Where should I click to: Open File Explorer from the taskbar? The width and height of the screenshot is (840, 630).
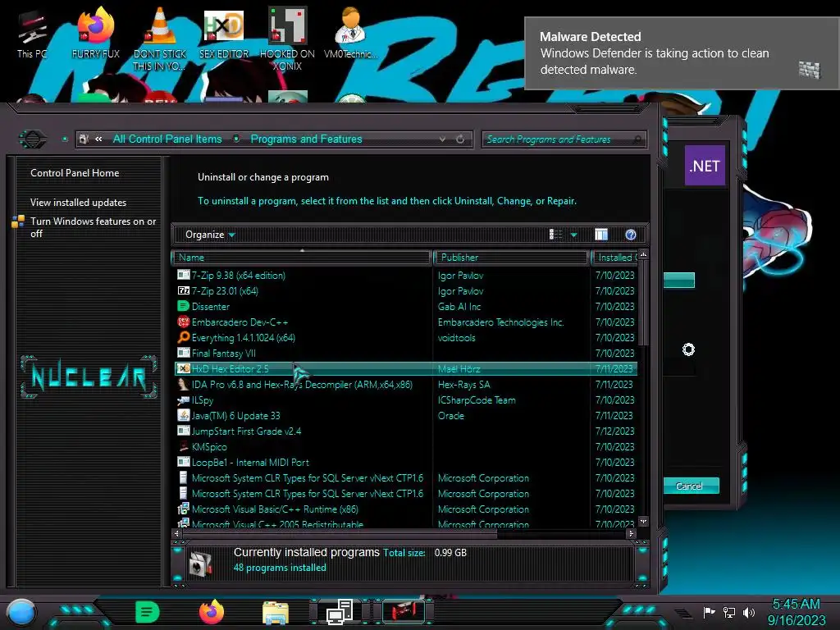276,613
